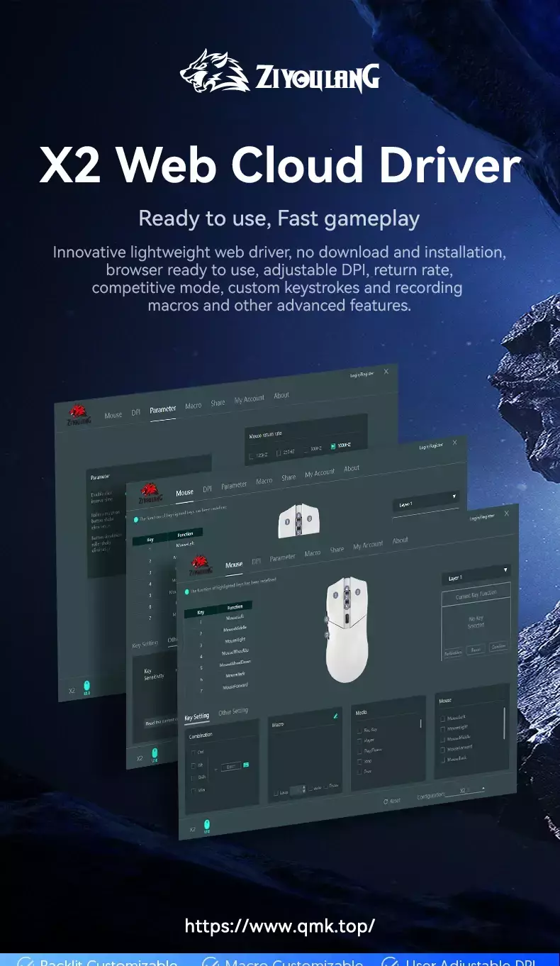Screen dimensions: 560x966
Task: Open the Parameter tab in front window
Action: pos(282,557)
